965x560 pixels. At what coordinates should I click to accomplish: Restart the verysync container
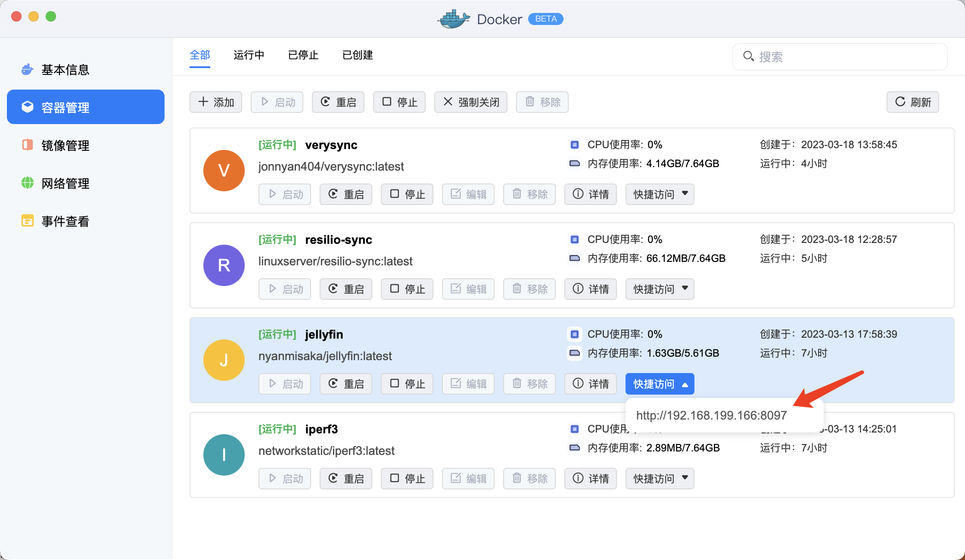346,194
